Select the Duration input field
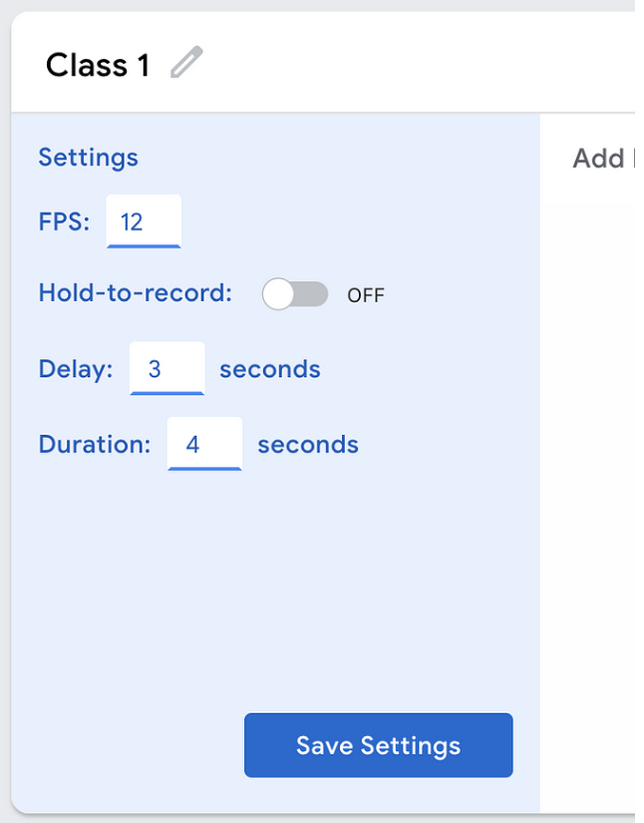Image resolution: width=644 pixels, height=823 pixels. [x=204, y=444]
